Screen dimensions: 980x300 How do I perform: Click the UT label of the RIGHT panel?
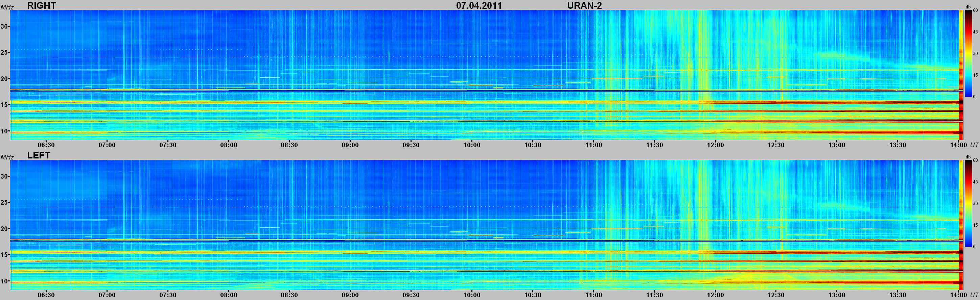[x=974, y=145]
